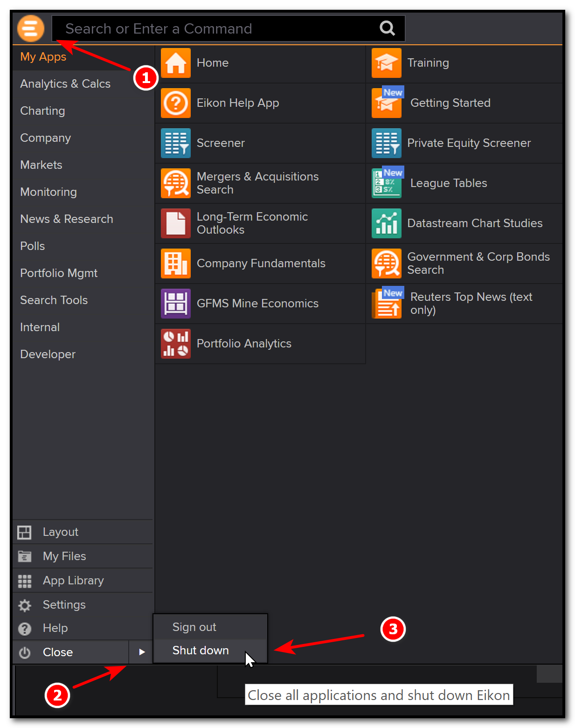Screen dimensions: 575x728
Task: Click the Settings gear icon
Action: click(x=24, y=605)
